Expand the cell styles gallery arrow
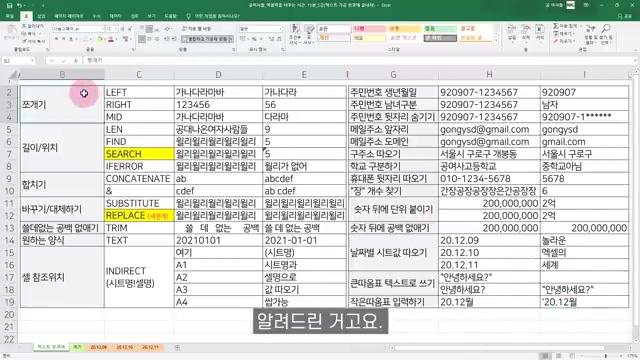The height and width of the screenshot is (360, 640). 496,40
